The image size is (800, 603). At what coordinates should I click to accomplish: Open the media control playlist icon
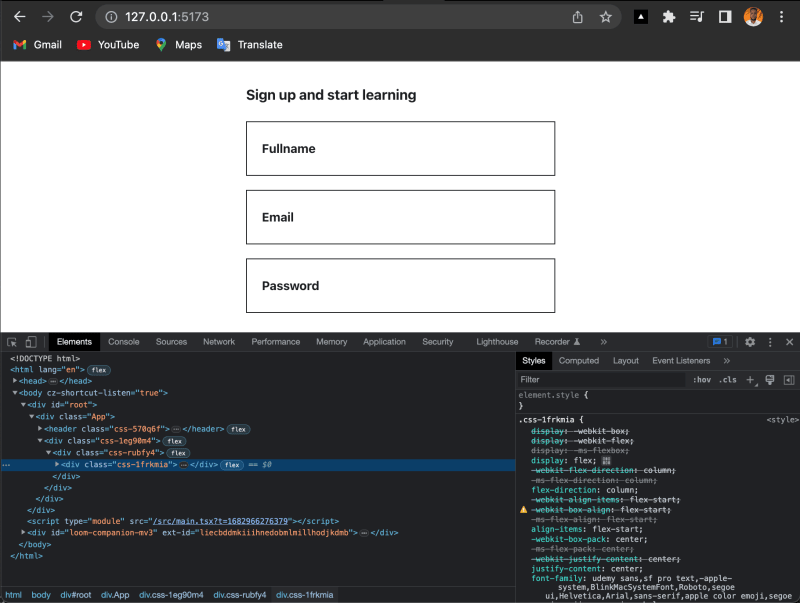pyautogui.click(x=696, y=17)
